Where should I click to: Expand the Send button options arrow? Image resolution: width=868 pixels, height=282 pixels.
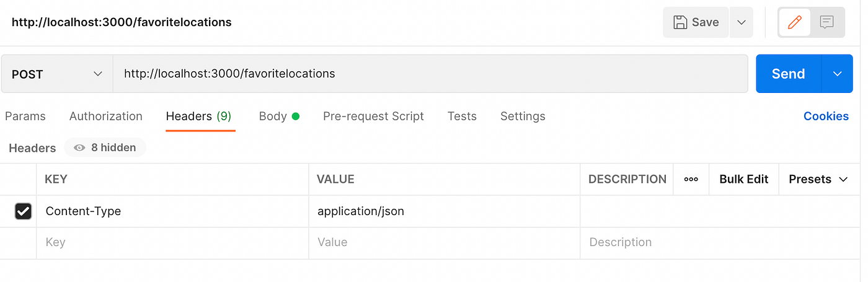pos(837,74)
